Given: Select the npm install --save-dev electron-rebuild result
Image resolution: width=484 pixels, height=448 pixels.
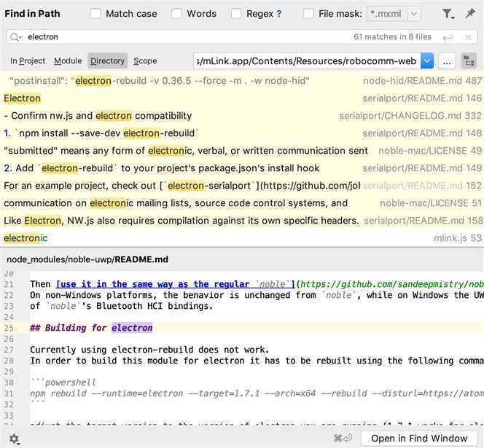Looking at the screenshot, I should click(x=242, y=133).
